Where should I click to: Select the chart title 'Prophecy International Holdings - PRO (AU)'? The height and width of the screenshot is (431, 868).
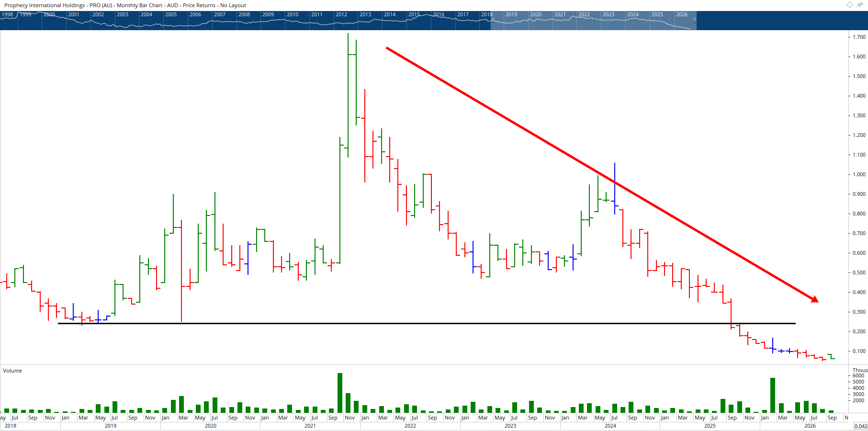tap(58, 5)
